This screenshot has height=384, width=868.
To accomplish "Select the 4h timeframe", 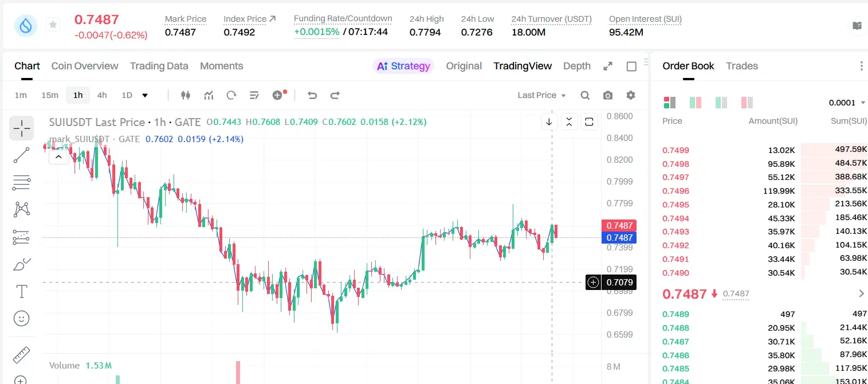I will tap(102, 95).
